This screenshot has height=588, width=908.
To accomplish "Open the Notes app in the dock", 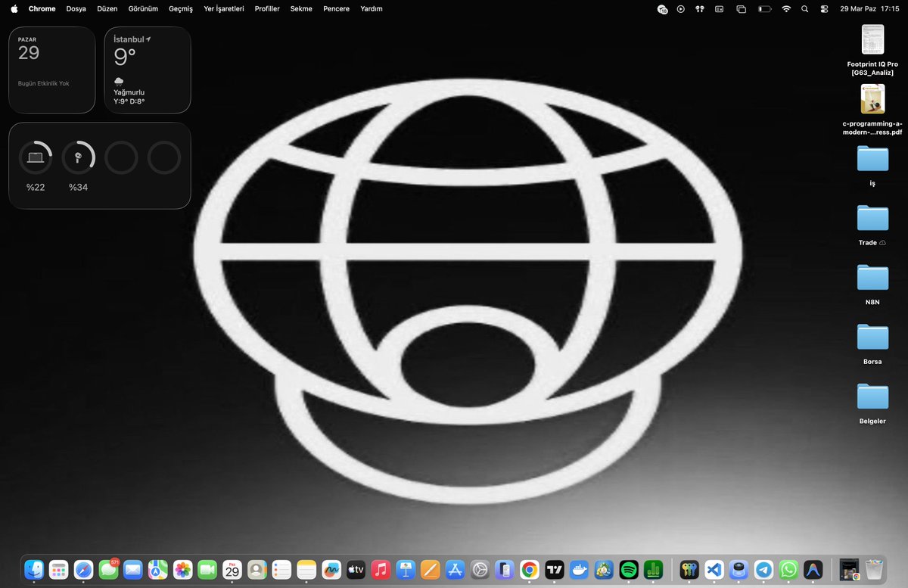I will pyautogui.click(x=306, y=569).
